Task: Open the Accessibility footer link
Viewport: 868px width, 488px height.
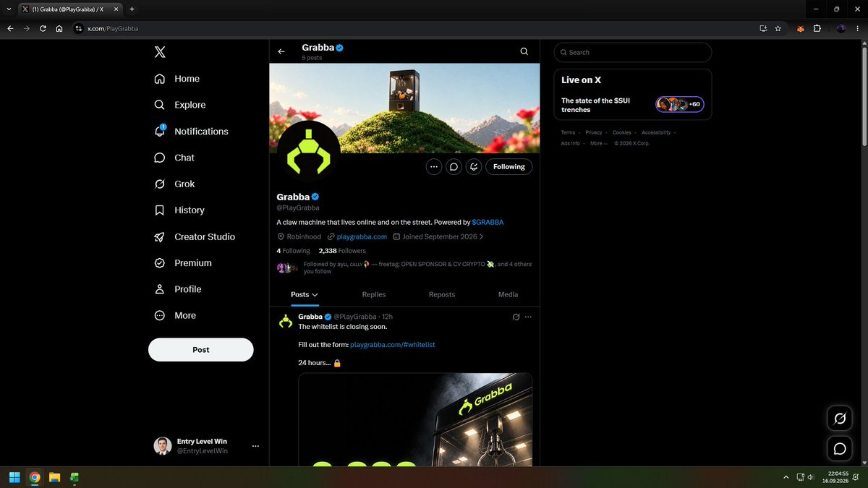Action: pyautogui.click(x=656, y=132)
